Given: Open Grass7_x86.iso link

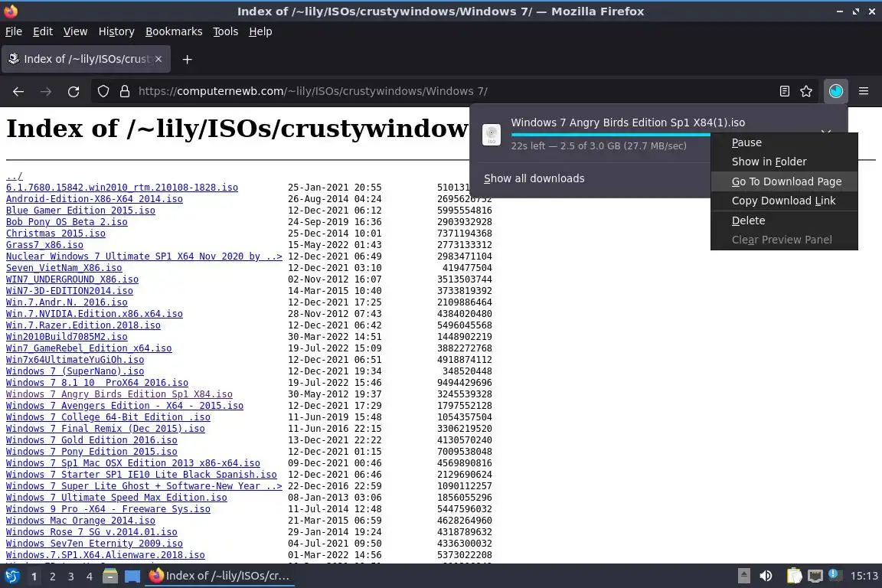Looking at the screenshot, I should 44,245.
